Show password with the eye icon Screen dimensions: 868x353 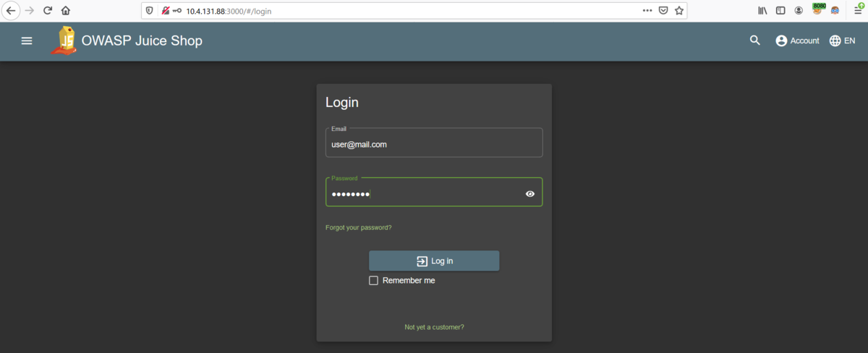point(530,194)
